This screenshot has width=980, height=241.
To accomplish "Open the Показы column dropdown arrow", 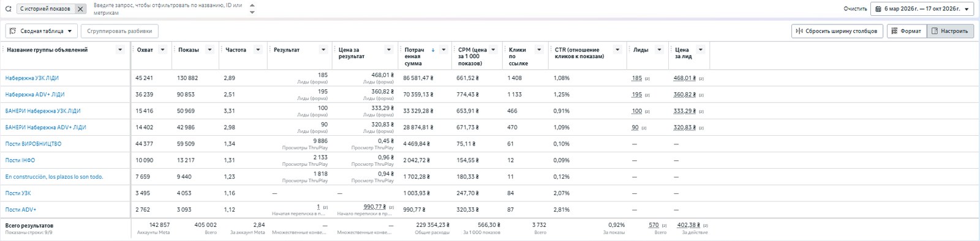I will pos(209,50).
